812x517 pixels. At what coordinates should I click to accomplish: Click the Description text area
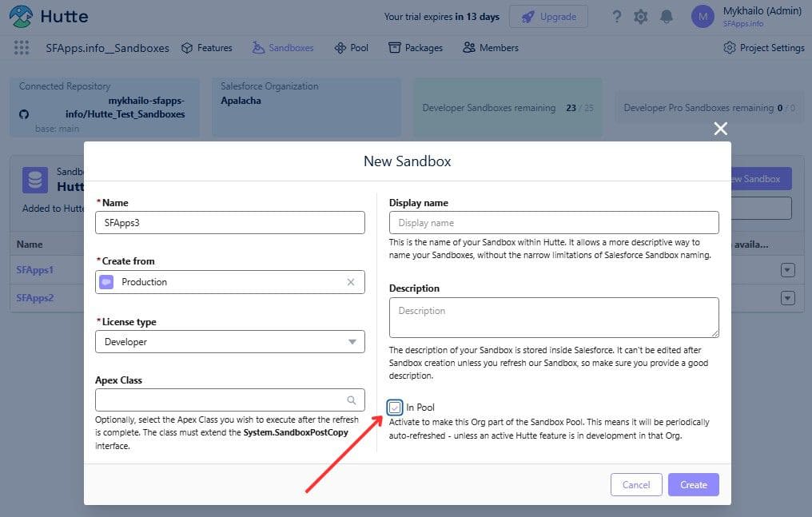(554, 317)
